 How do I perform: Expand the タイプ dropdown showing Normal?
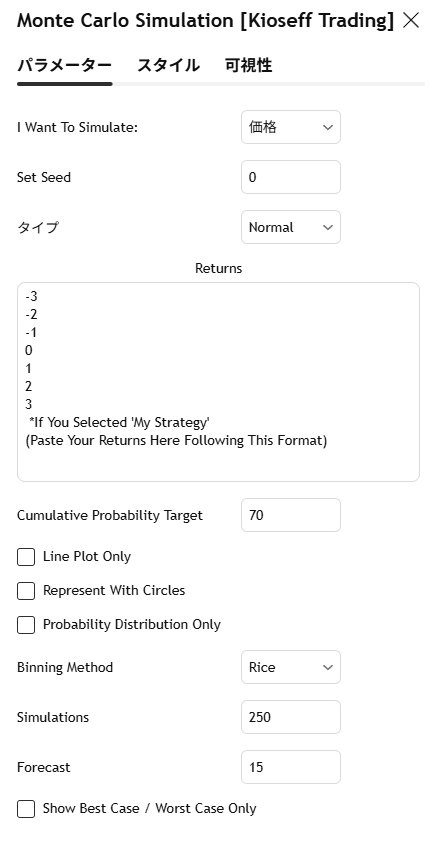click(x=290, y=227)
